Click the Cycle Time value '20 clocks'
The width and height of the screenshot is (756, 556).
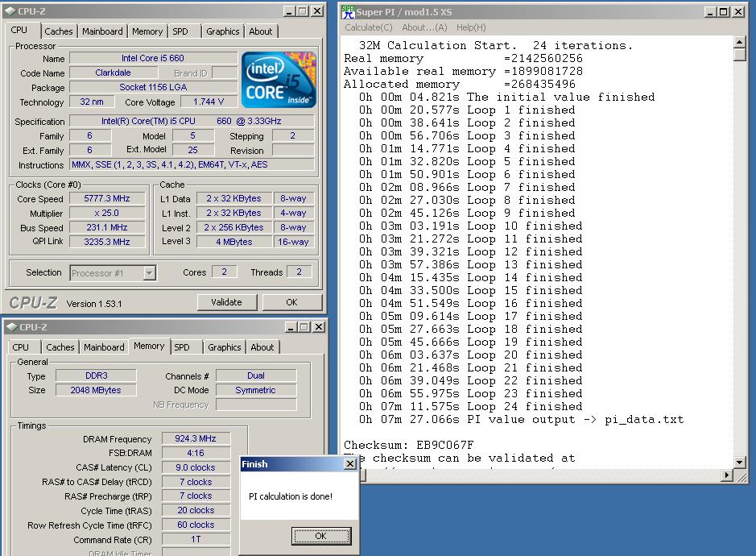[196, 510]
